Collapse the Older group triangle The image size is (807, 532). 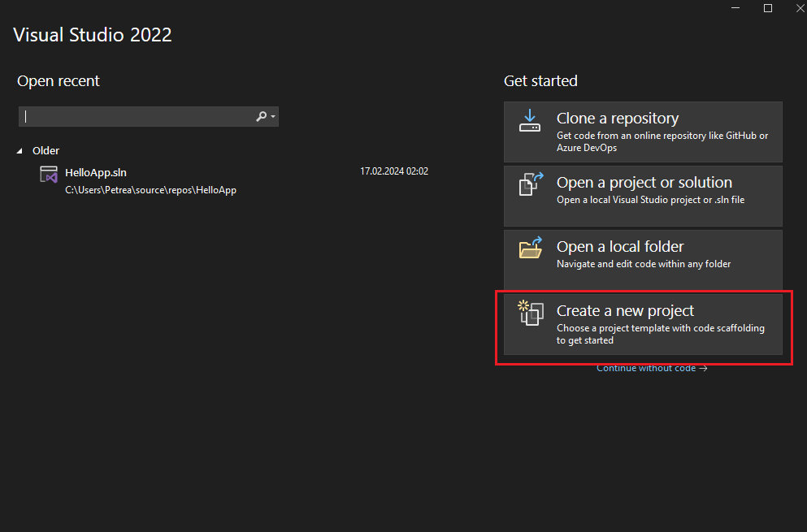pyautogui.click(x=20, y=151)
